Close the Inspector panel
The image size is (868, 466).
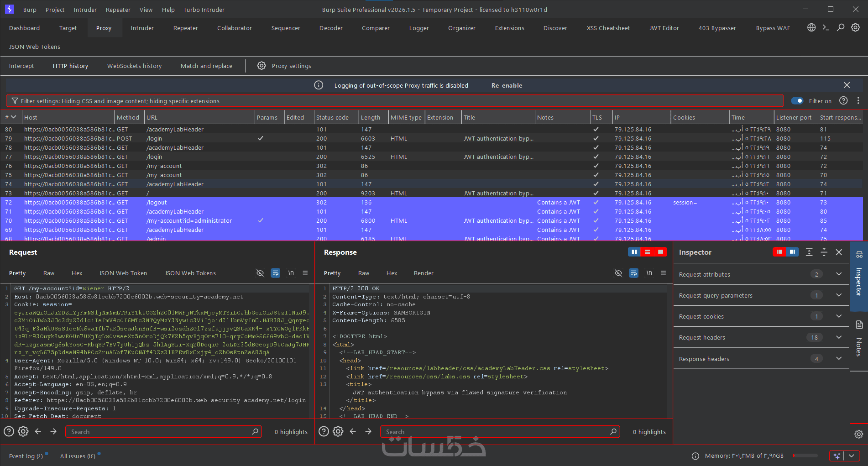pyautogui.click(x=839, y=252)
